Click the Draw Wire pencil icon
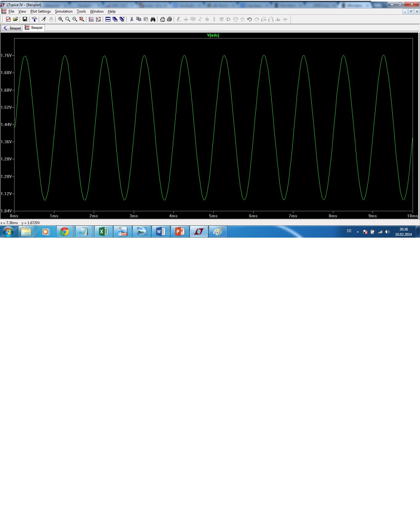 click(x=179, y=19)
